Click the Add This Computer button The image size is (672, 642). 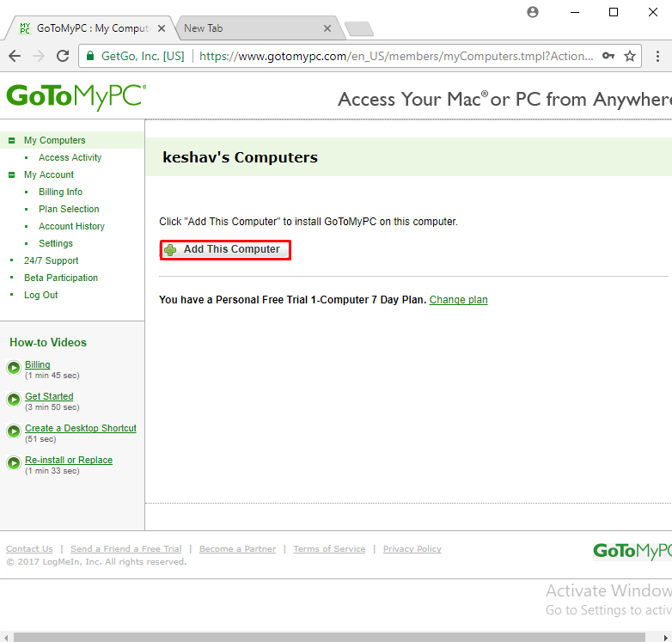click(x=225, y=250)
